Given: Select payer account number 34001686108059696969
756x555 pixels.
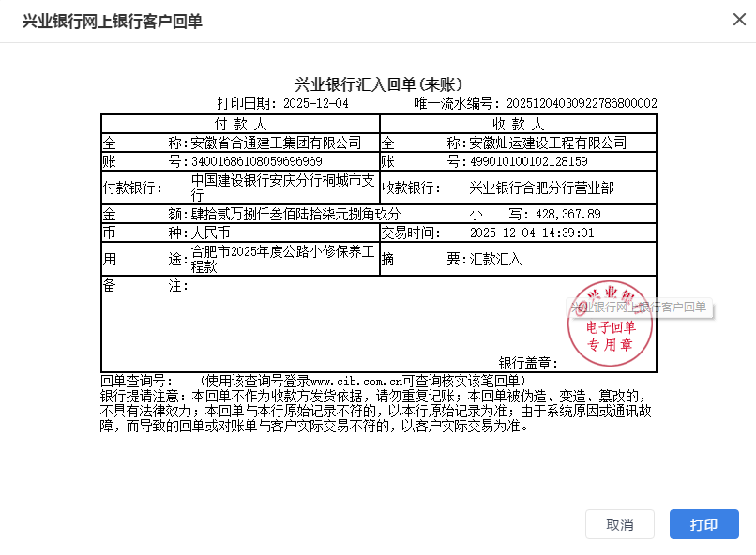Looking at the screenshot, I should coord(257,161).
